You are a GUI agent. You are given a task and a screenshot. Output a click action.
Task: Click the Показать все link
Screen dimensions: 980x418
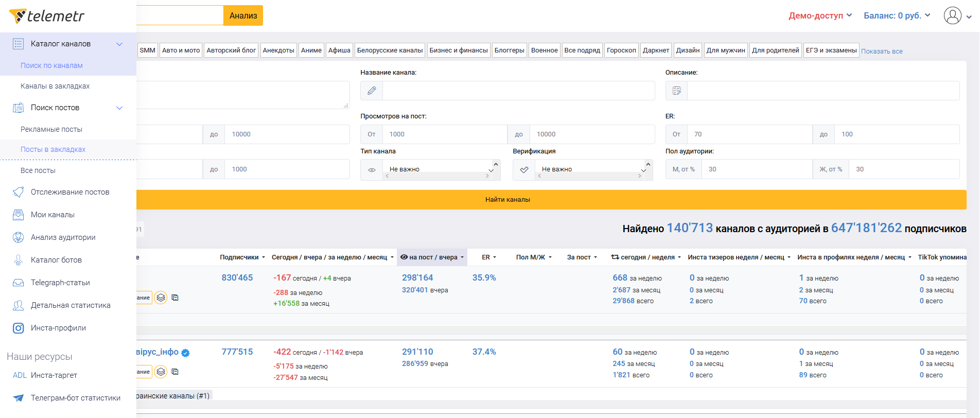(882, 51)
